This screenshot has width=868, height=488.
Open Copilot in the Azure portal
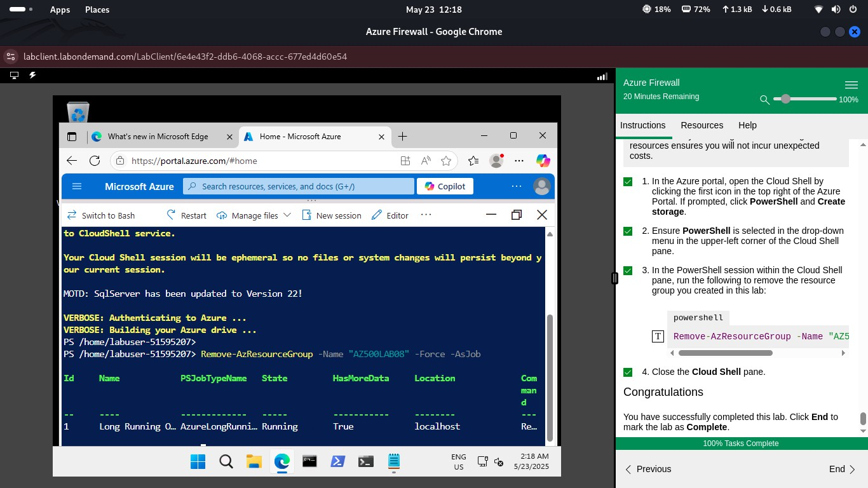point(445,186)
